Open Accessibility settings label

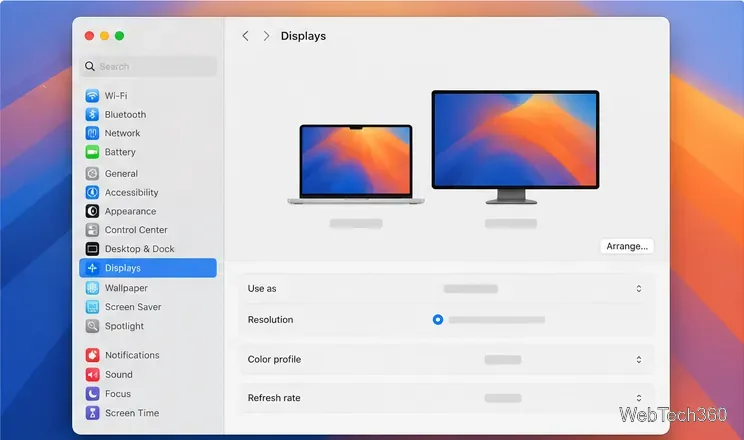click(131, 192)
